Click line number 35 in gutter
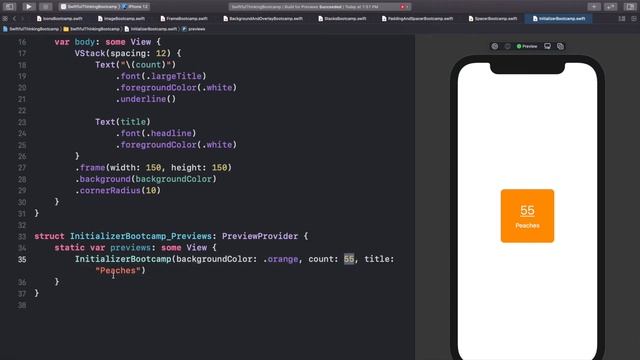Image resolution: width=640 pixels, height=360 pixels. pos(22,259)
